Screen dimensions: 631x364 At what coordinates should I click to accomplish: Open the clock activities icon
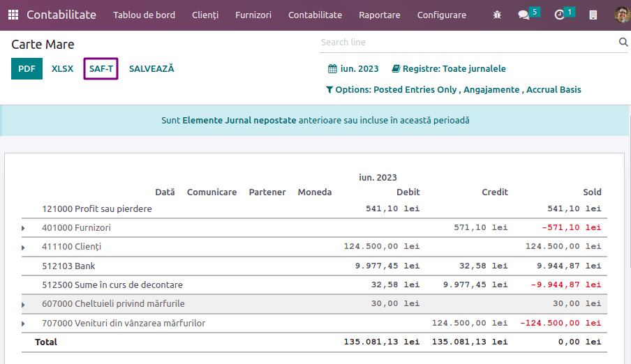pos(560,15)
